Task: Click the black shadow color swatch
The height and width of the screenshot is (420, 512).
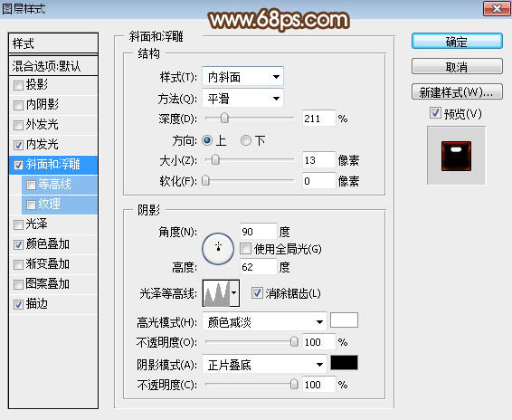Action: 344,363
